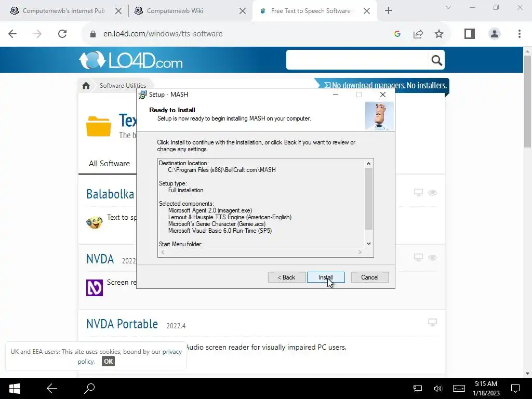Image resolution: width=532 pixels, height=399 pixels.
Task: Click the page vertical scrollbar thumb
Action: [527, 101]
